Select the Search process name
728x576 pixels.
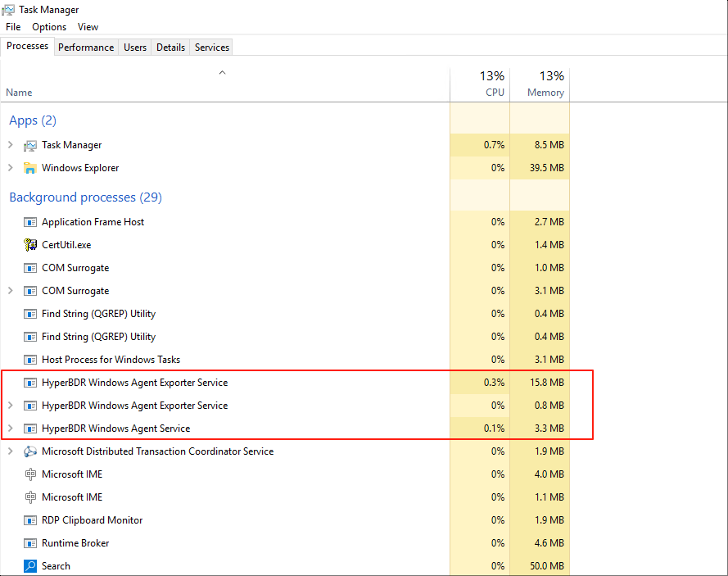tap(56, 566)
